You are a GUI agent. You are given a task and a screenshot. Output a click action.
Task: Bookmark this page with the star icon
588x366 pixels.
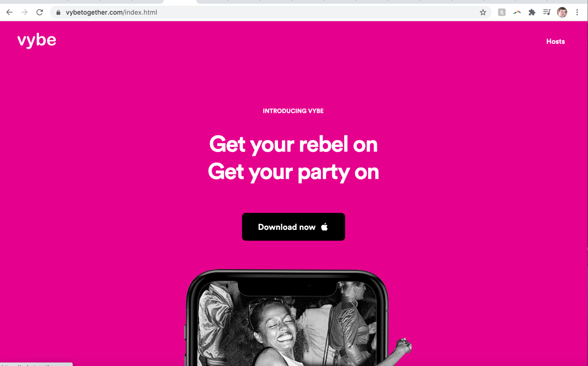483,13
